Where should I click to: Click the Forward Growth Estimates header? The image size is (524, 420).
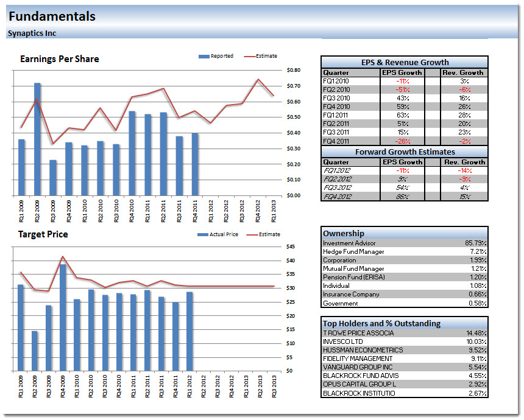[405, 152]
